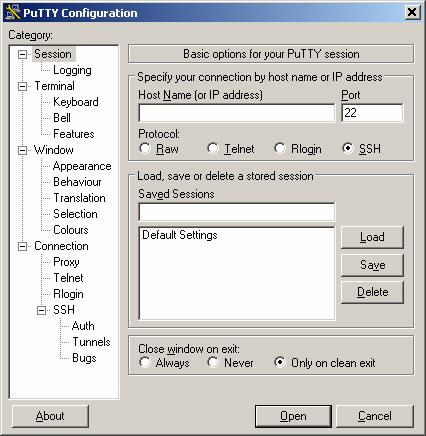426x436 pixels.
Task: Select the Connection category
Action: click(61, 246)
